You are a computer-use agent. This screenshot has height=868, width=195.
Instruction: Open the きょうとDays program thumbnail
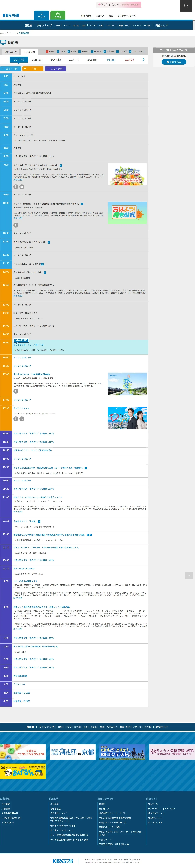(127, 418)
